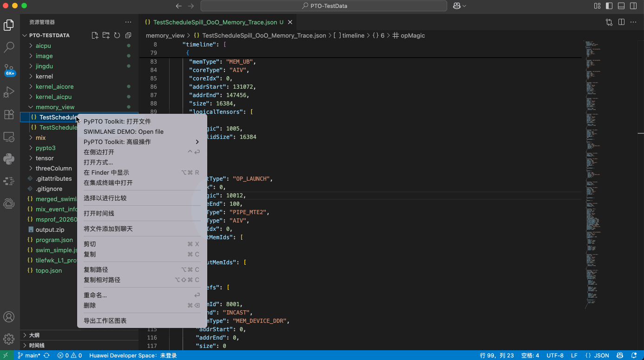644x360 pixels.
Task: Open Source Control view with 6K+ badge
Action: (9, 70)
